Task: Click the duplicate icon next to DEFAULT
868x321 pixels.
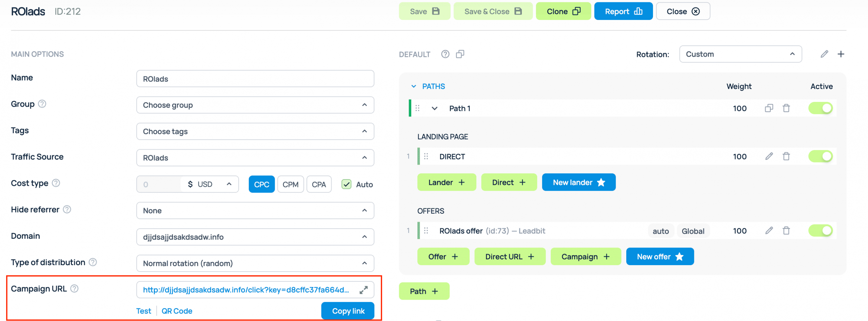Action: 460,54
